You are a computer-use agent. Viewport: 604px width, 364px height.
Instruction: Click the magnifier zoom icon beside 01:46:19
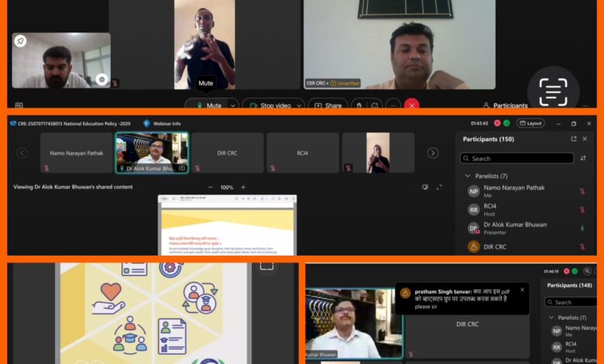[587, 271]
